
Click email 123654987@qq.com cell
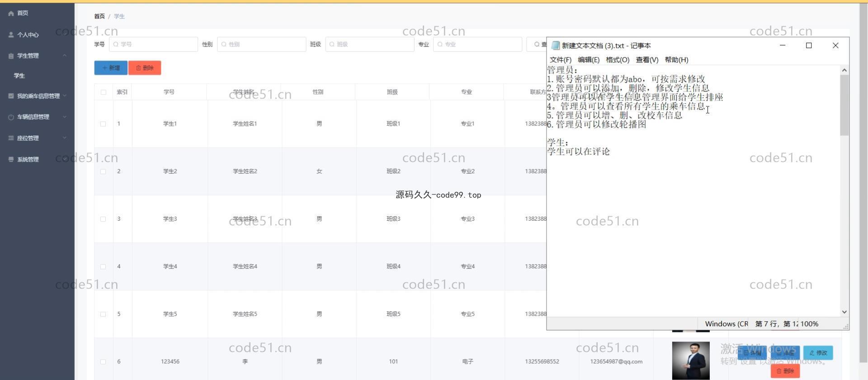tap(616, 361)
